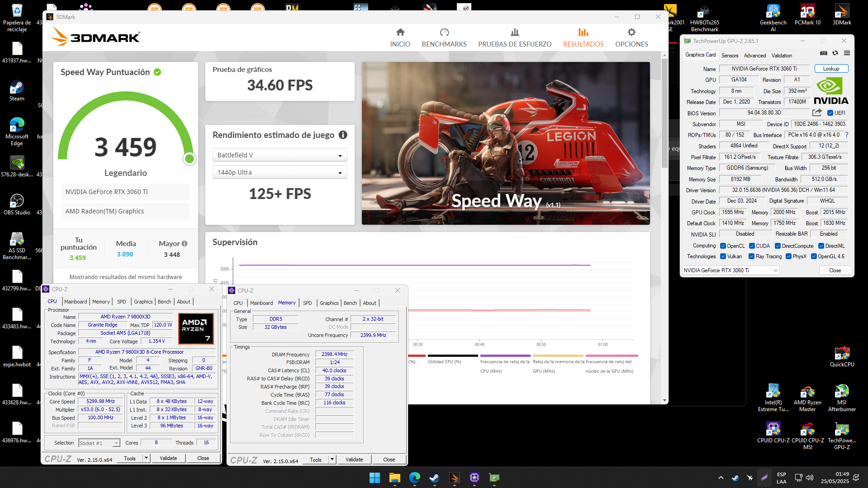Open AMD Ryzen Master desktop icon

pyautogui.click(x=807, y=398)
